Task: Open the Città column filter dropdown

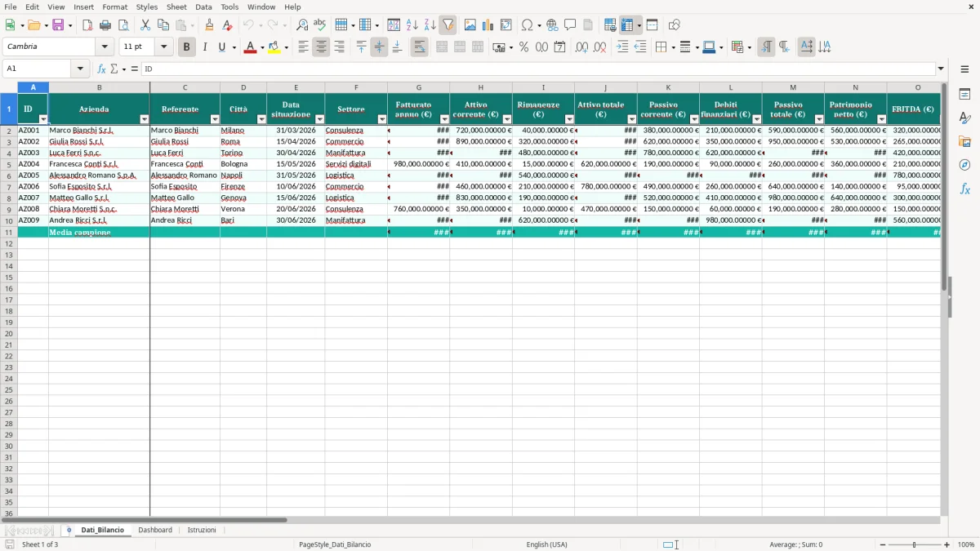Action: pos(261,119)
